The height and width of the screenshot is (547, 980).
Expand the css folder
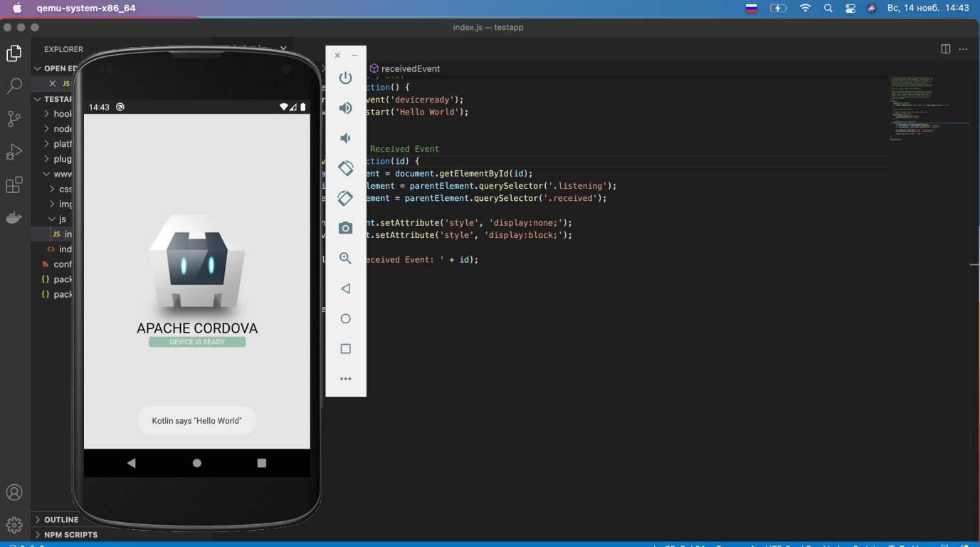[x=53, y=189]
